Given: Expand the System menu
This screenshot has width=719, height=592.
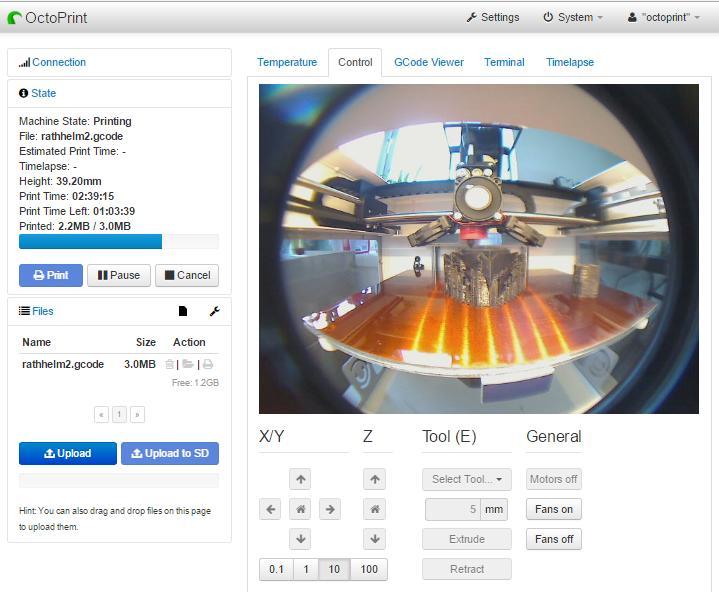Looking at the screenshot, I should click(573, 17).
